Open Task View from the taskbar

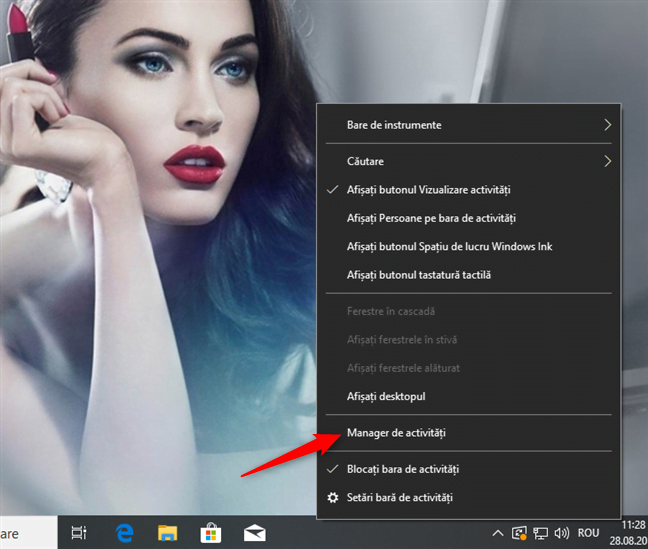tap(79, 532)
